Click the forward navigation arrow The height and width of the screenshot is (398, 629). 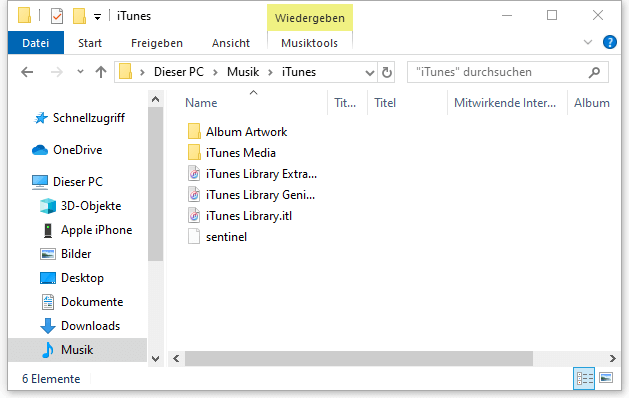point(57,72)
